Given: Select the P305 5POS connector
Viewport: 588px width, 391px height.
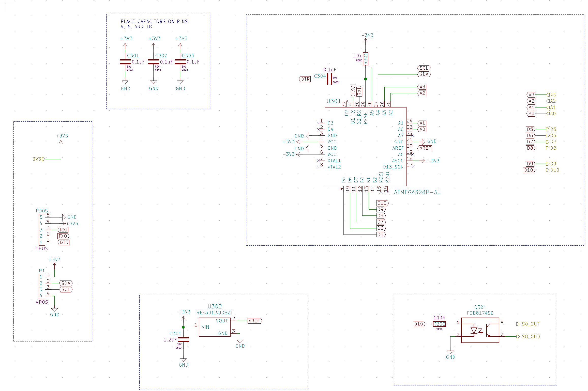Looking at the screenshot, I should click(x=42, y=230).
